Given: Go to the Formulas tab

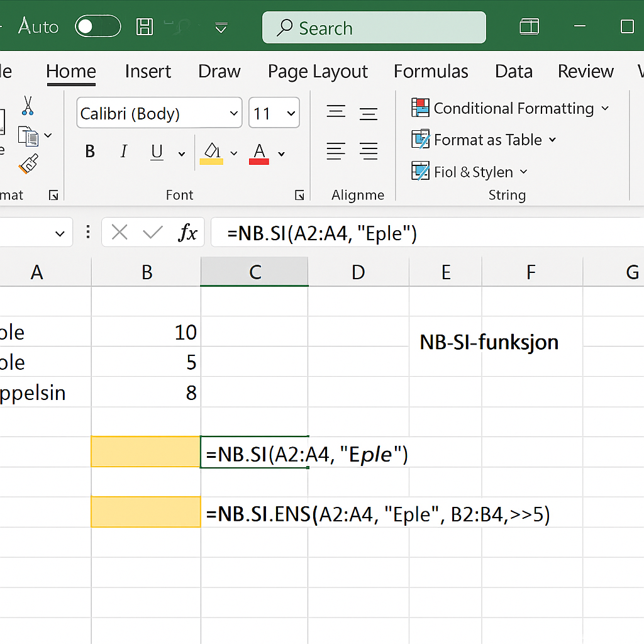Looking at the screenshot, I should (x=431, y=72).
